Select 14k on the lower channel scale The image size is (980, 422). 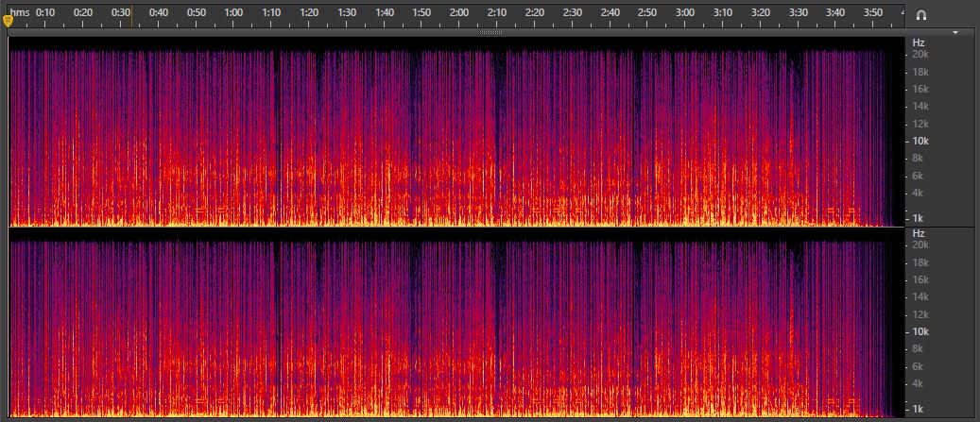(x=921, y=297)
